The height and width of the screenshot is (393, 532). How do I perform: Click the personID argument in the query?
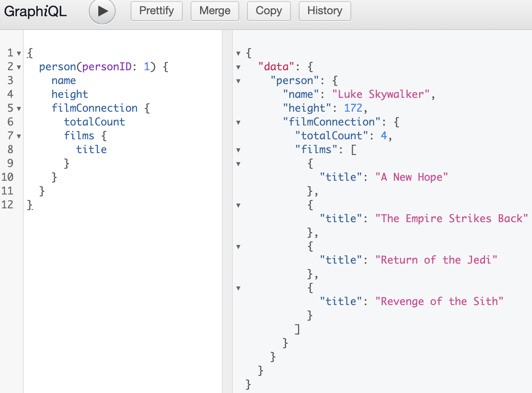[x=107, y=67]
